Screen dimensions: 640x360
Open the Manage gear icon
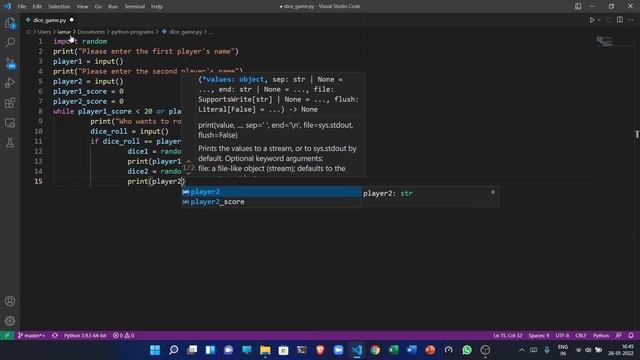point(10,321)
